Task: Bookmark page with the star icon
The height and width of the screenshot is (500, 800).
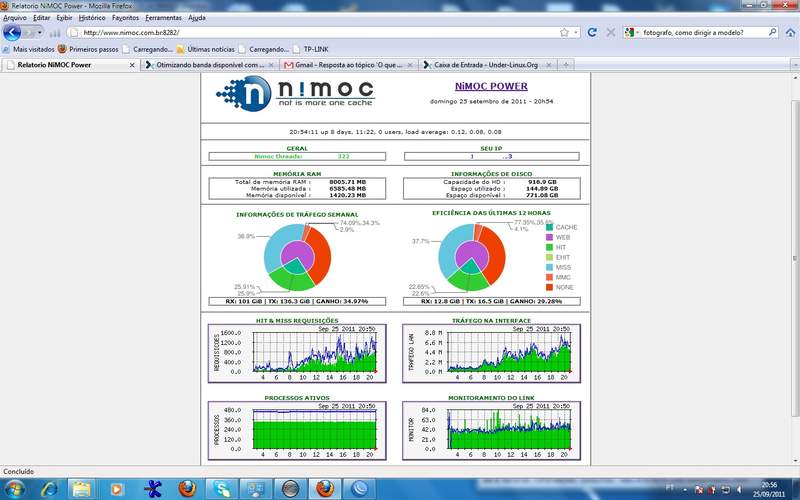Action: point(564,33)
